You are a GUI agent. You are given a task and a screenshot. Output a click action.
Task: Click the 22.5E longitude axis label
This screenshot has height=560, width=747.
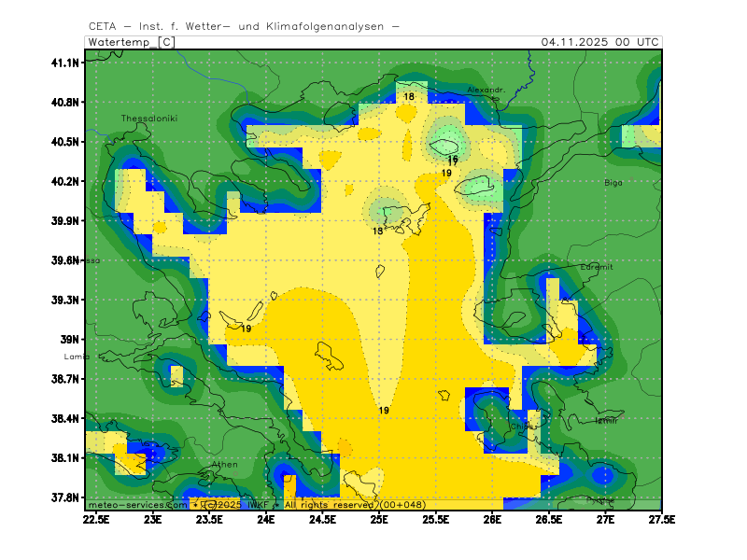tap(96, 518)
